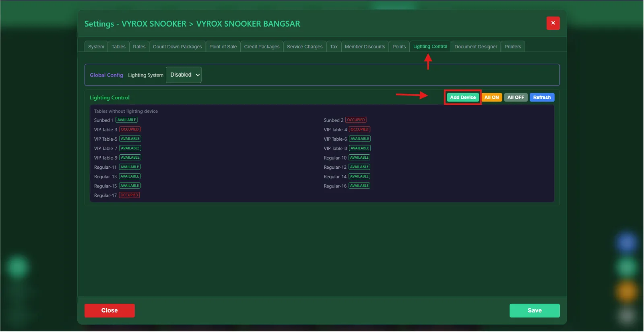Open the Document Designer tab

(476, 47)
